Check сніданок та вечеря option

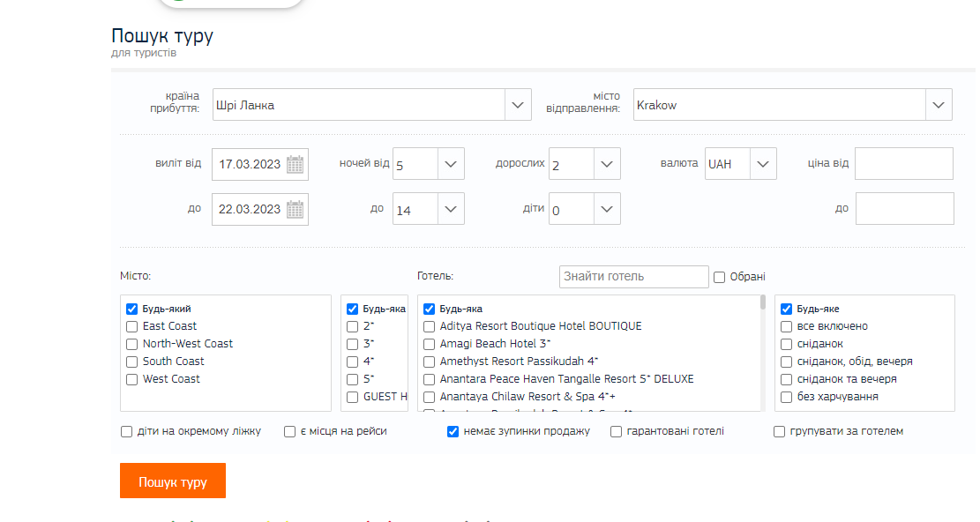point(786,380)
